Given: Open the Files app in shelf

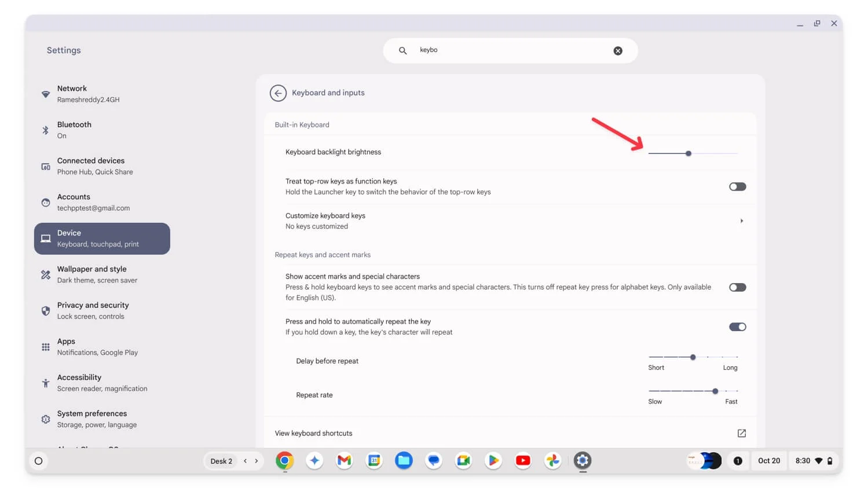Looking at the screenshot, I should coord(404,461).
